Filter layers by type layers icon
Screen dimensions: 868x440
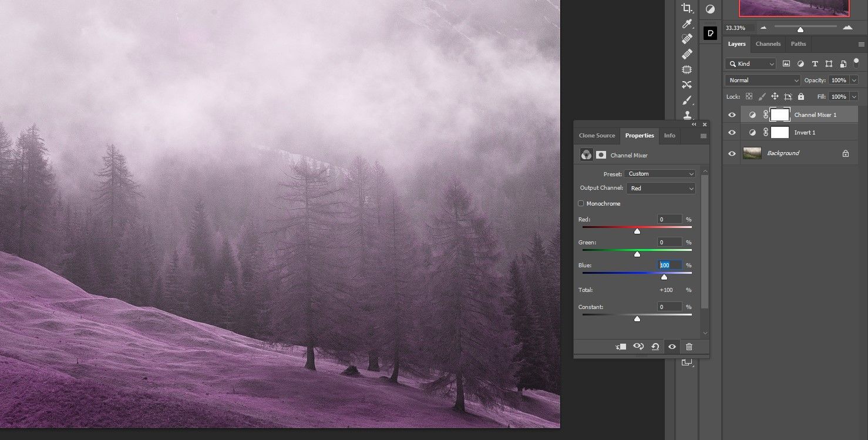[x=815, y=63]
